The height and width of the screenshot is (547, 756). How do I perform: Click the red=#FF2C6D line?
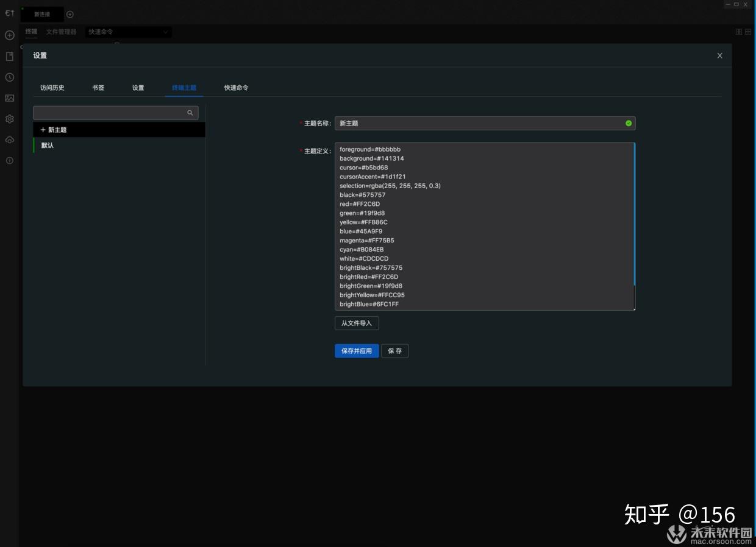(x=360, y=204)
